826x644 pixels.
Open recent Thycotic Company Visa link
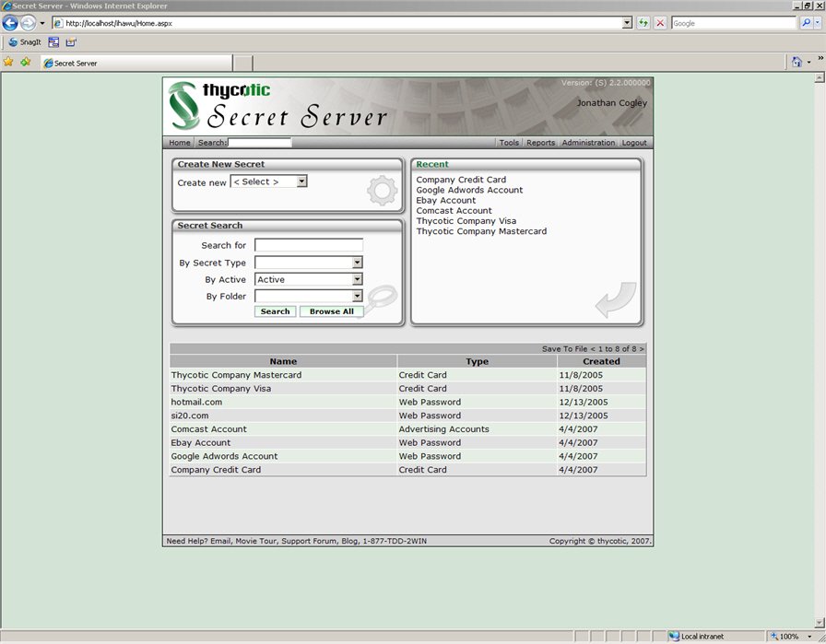coord(466,221)
